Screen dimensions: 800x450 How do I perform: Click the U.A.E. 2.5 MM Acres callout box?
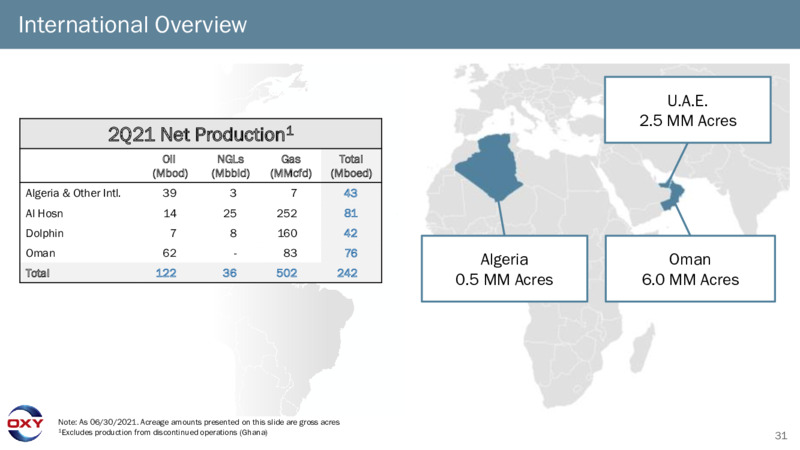[687, 110]
